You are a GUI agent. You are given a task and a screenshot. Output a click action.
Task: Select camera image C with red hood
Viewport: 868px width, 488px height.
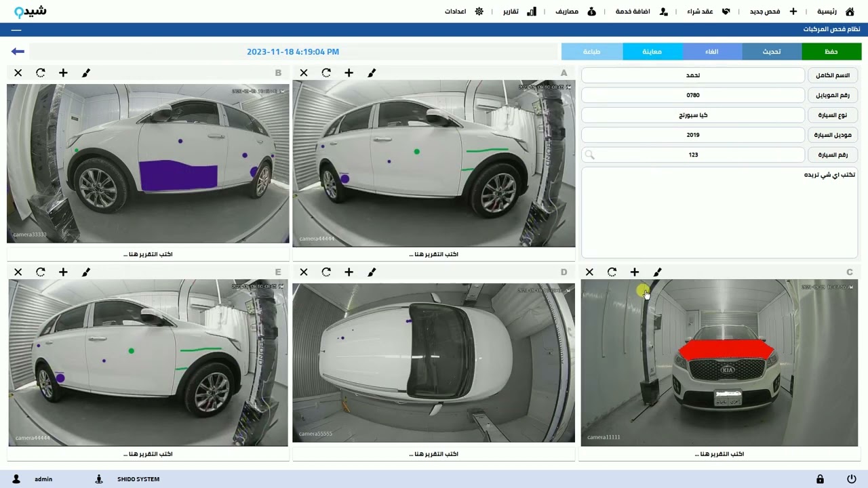[x=719, y=363]
